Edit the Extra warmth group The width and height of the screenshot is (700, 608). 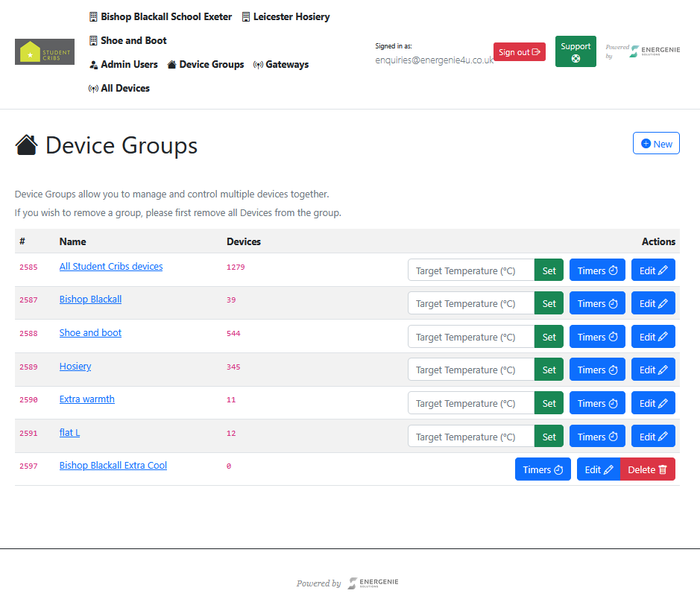point(653,403)
